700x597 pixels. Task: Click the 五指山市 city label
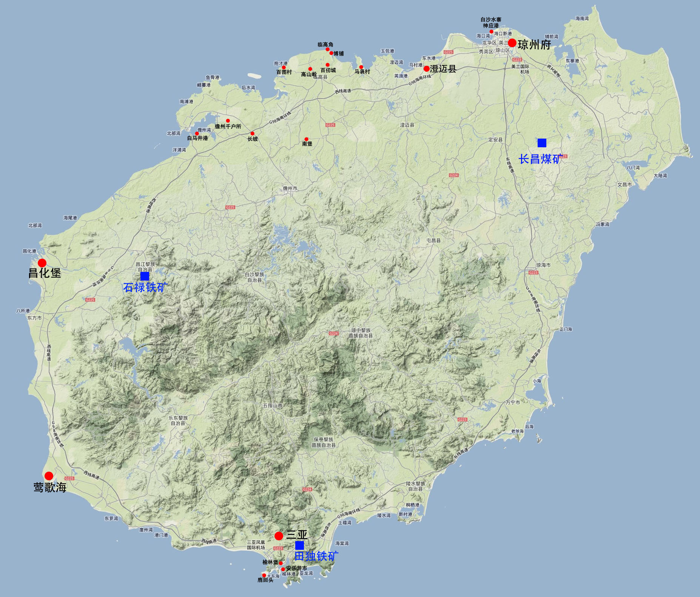tap(273, 406)
